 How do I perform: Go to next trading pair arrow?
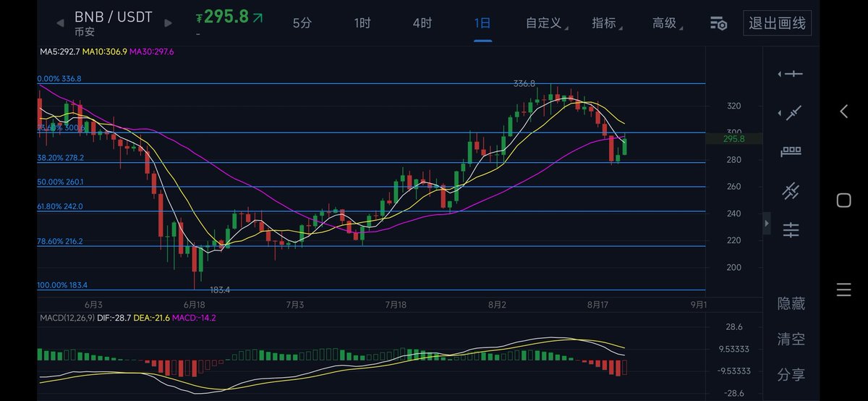(x=169, y=23)
